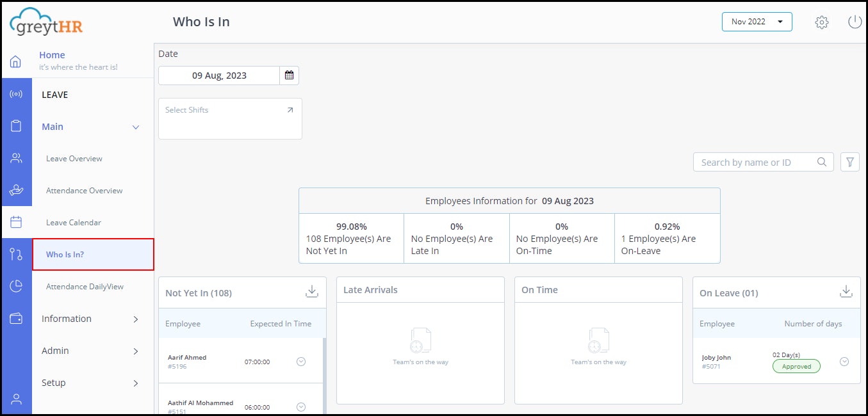Select employee name Joby John
Viewport: 868px width, 416px height.
(x=716, y=358)
